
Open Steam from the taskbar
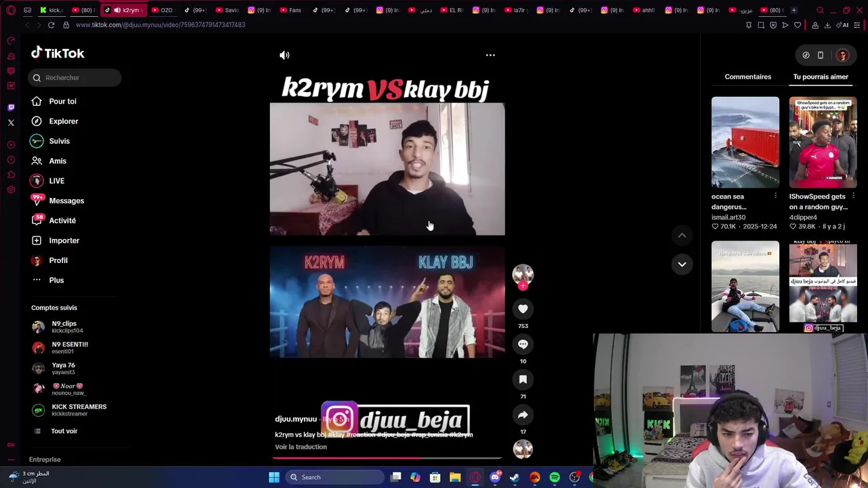515,477
